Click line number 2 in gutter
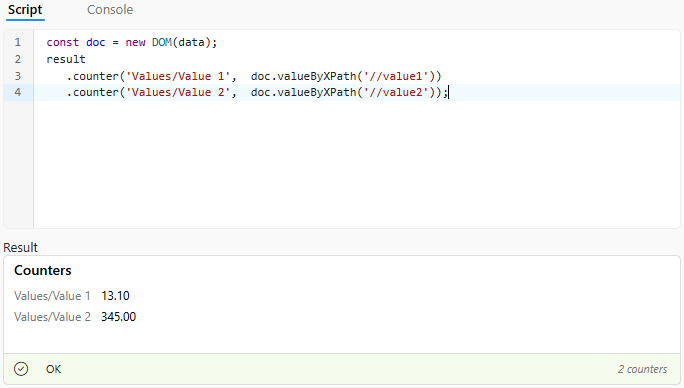The image size is (684, 388). click(x=17, y=59)
